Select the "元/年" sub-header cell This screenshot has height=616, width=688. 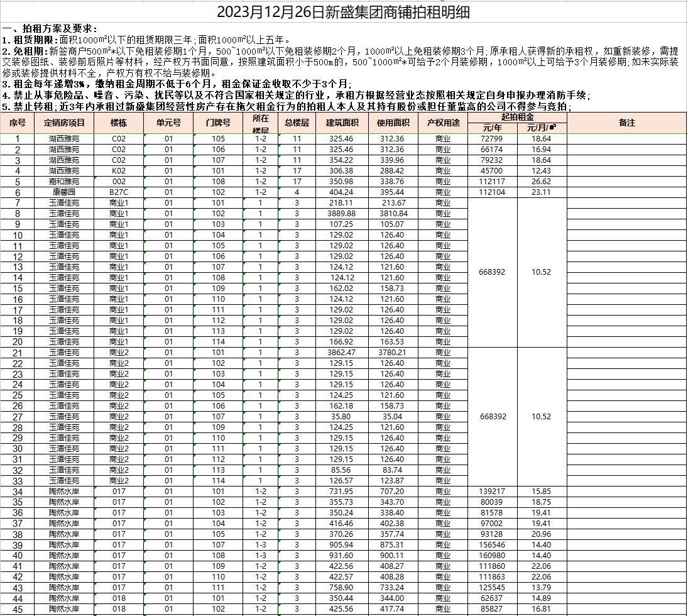point(492,128)
